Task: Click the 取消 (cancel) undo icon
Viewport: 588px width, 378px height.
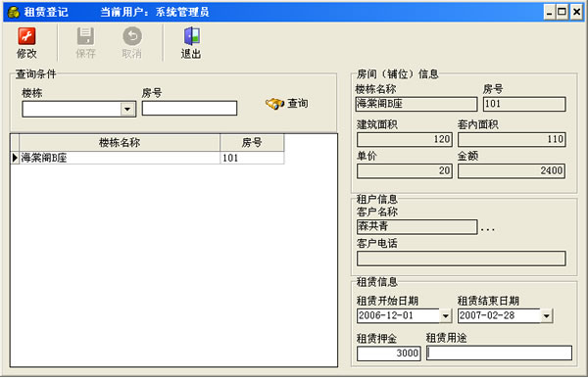Action: (x=132, y=36)
